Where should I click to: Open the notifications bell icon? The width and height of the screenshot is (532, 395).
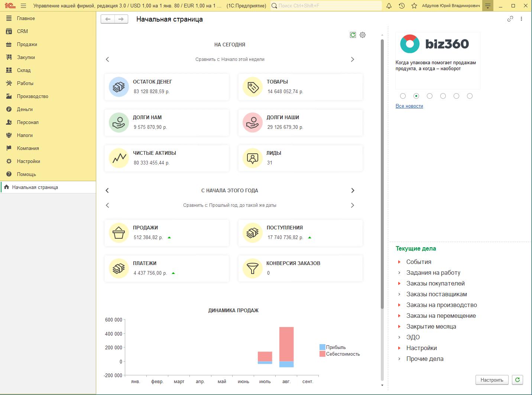389,6
